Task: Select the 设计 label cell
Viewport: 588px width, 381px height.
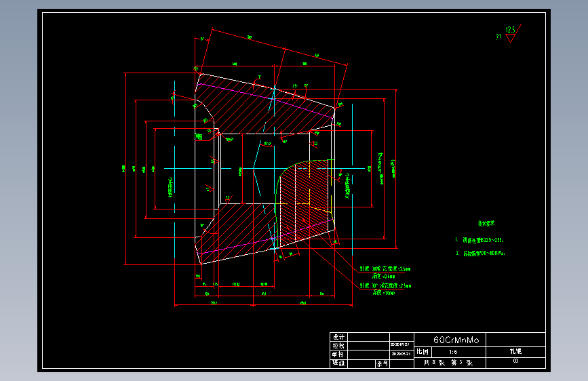Action: click(338, 337)
